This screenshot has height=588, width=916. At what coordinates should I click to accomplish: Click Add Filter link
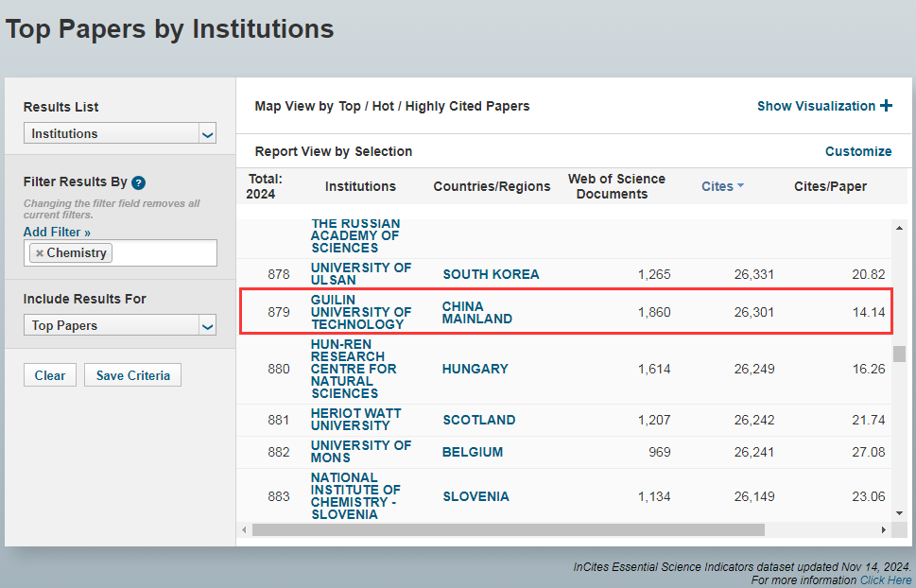pos(57,232)
